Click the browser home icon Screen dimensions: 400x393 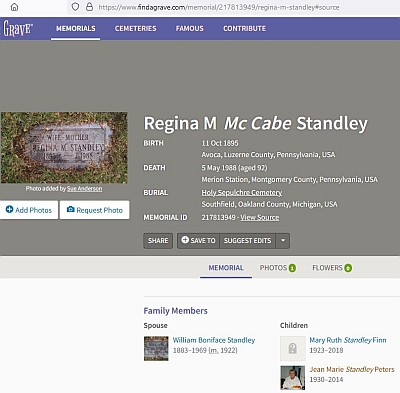pyautogui.click(x=14, y=7)
